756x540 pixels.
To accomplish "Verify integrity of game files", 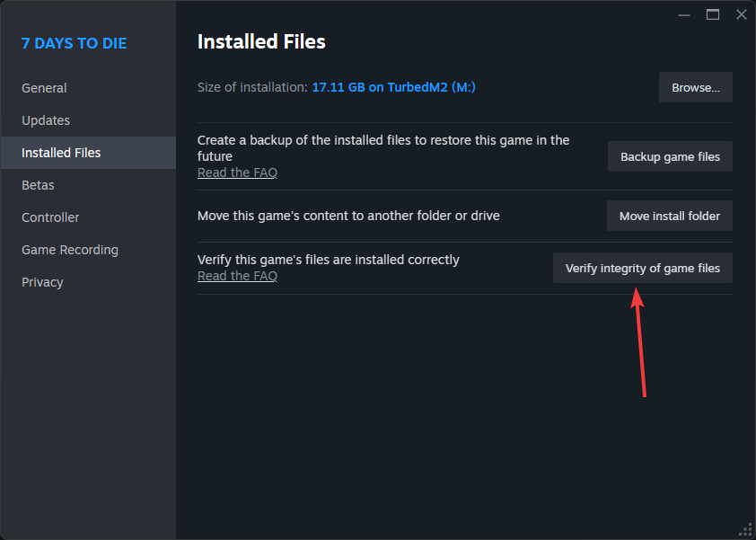I will click(x=643, y=268).
